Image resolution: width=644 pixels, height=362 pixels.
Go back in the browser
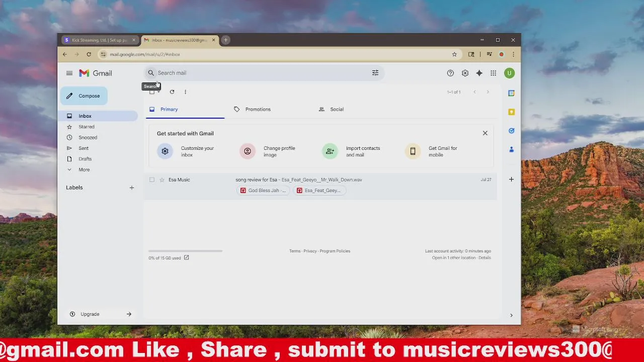64,54
